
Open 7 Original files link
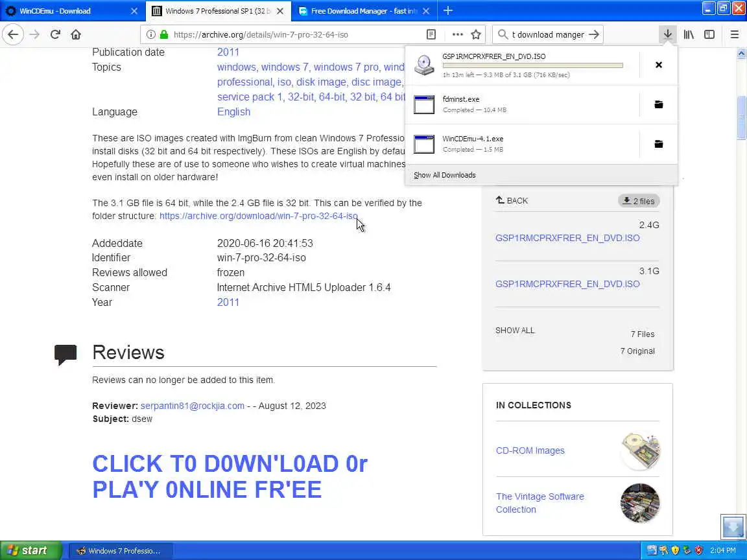[x=637, y=351]
